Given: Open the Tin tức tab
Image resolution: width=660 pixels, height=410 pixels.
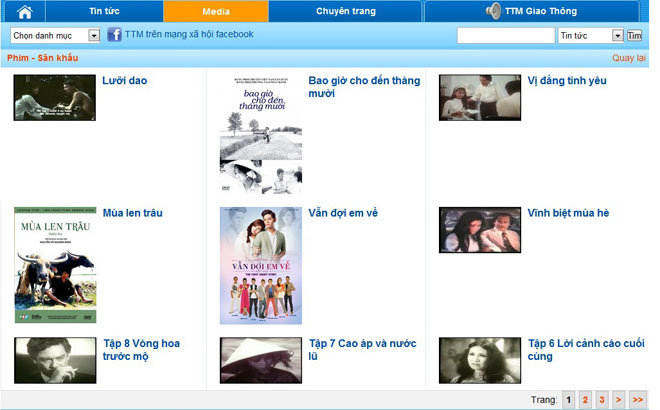Looking at the screenshot, I should (104, 11).
